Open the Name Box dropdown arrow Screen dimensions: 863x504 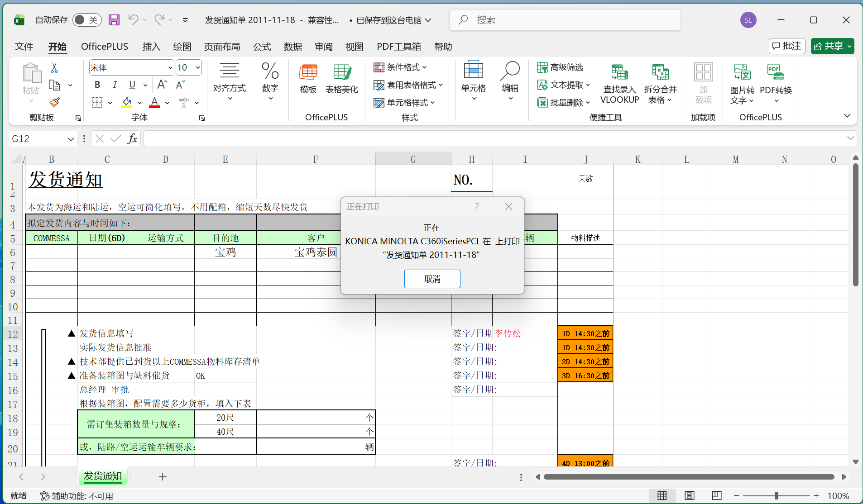pyautogui.click(x=71, y=139)
